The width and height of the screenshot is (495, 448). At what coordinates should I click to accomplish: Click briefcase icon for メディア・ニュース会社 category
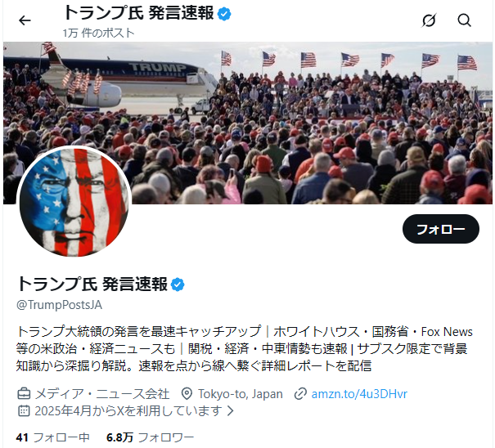[x=24, y=394]
